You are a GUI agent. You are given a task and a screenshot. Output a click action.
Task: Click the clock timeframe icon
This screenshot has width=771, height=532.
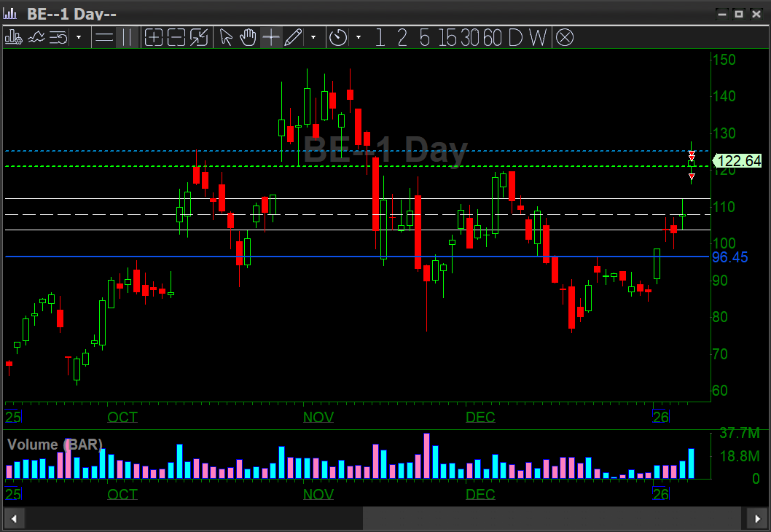338,37
